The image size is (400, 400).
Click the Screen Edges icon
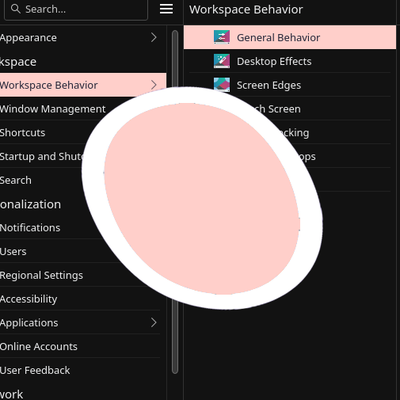point(222,85)
